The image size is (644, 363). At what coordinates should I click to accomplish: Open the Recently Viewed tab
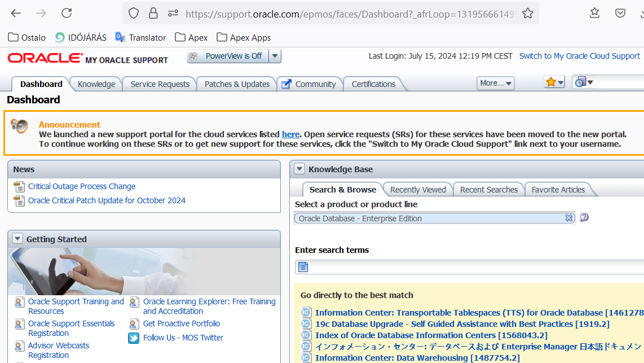[418, 190]
